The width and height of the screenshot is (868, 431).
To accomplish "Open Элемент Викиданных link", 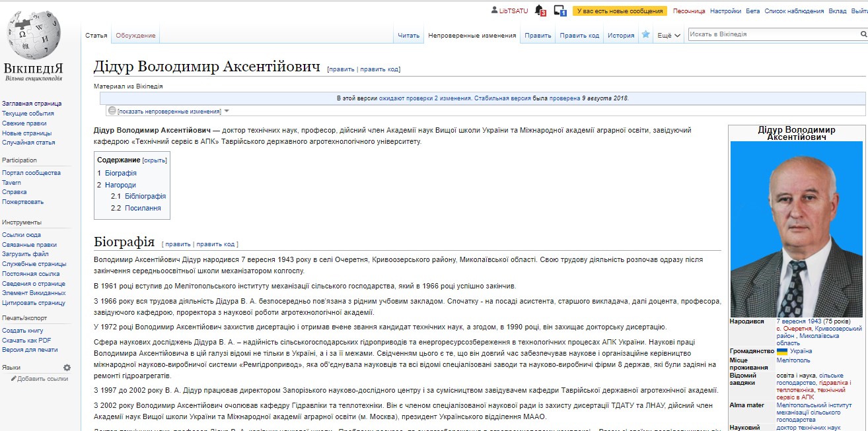I will pos(34,293).
